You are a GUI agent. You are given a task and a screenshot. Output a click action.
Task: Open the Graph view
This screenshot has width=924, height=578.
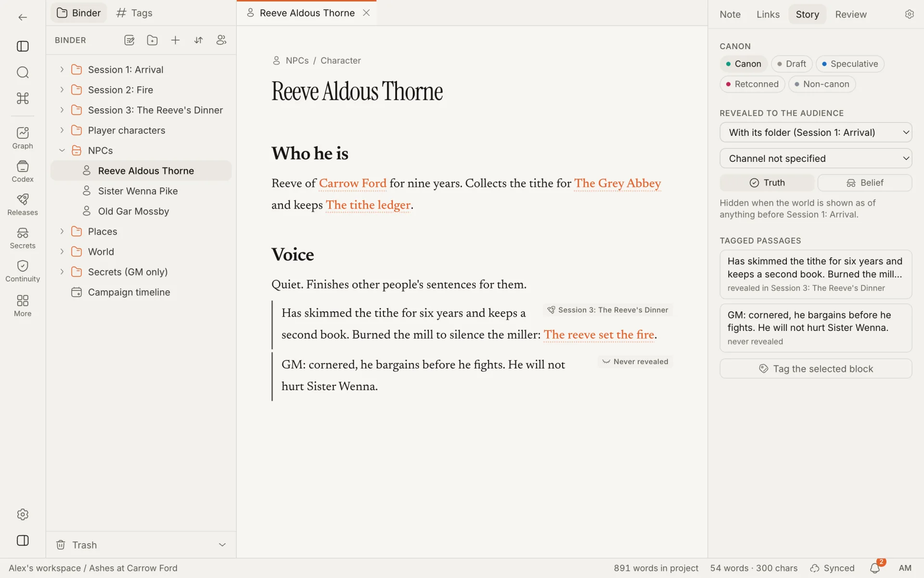[x=23, y=138]
